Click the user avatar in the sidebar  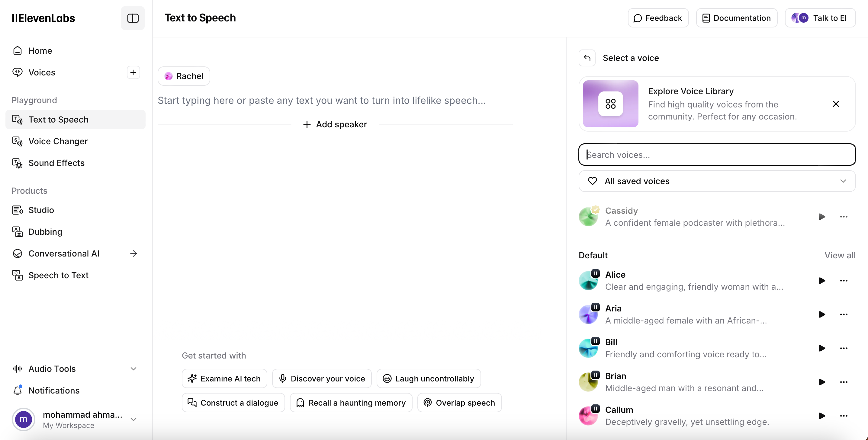[x=24, y=419]
